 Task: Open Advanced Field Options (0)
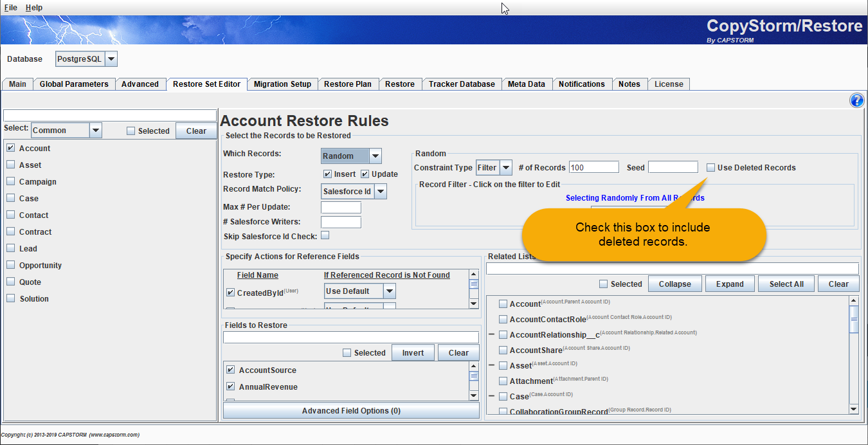pos(351,410)
